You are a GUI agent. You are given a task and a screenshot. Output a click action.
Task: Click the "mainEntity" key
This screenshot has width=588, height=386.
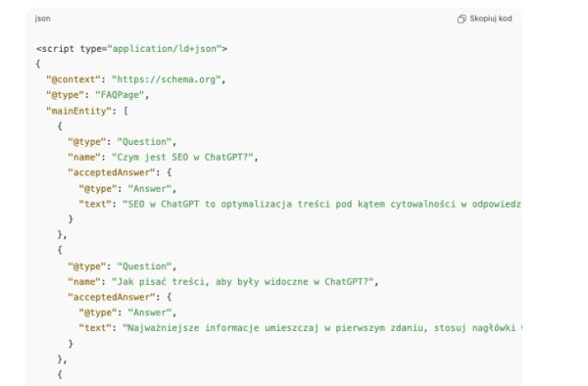(x=78, y=111)
